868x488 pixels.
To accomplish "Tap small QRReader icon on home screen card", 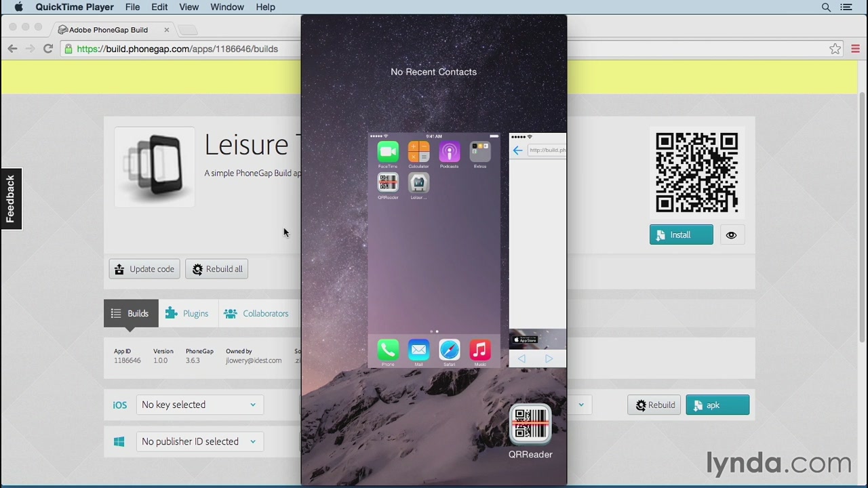I will click(x=388, y=183).
